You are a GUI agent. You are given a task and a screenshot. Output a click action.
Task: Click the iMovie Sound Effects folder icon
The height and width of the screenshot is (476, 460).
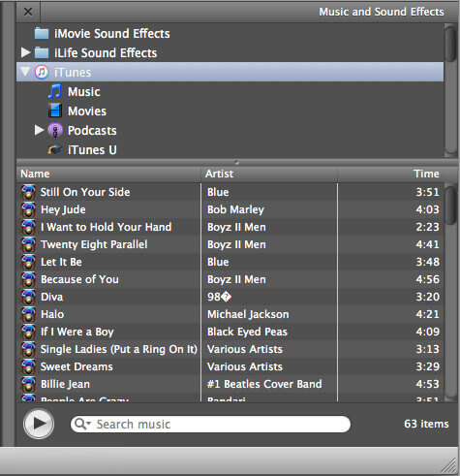coord(42,33)
